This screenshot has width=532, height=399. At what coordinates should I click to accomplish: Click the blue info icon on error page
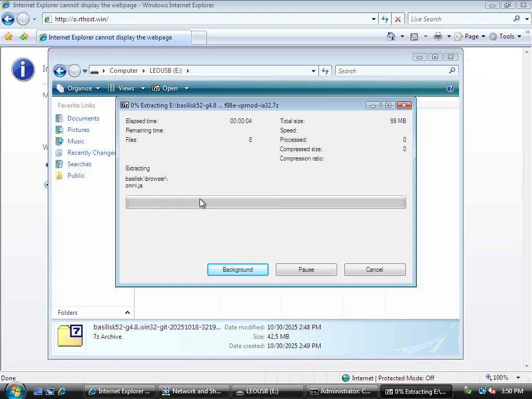tap(23, 70)
